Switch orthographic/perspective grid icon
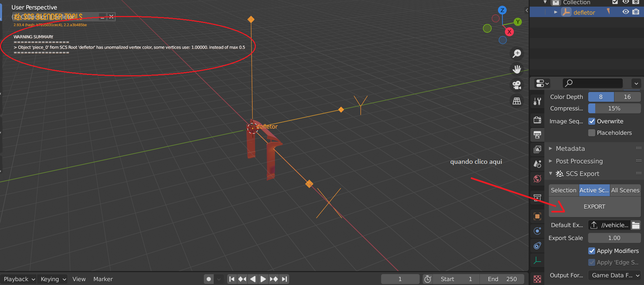The height and width of the screenshot is (285, 644). [517, 101]
